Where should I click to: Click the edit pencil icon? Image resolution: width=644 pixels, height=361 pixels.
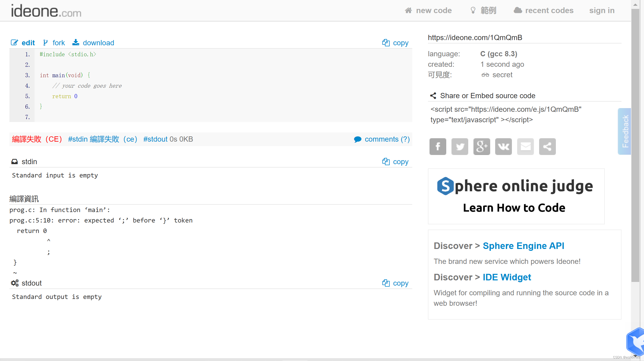coord(14,42)
